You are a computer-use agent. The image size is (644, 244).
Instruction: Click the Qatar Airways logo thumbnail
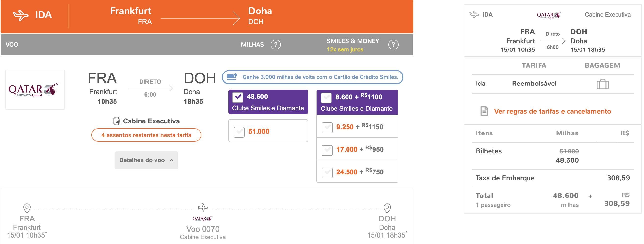tap(35, 90)
